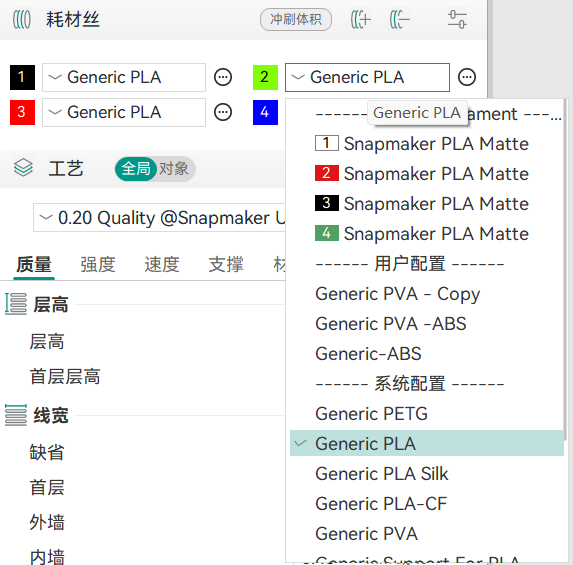Image resolution: width=573 pixels, height=565 pixels.
Task: Select Generic PLA-CF from the list
Action: coord(426,504)
